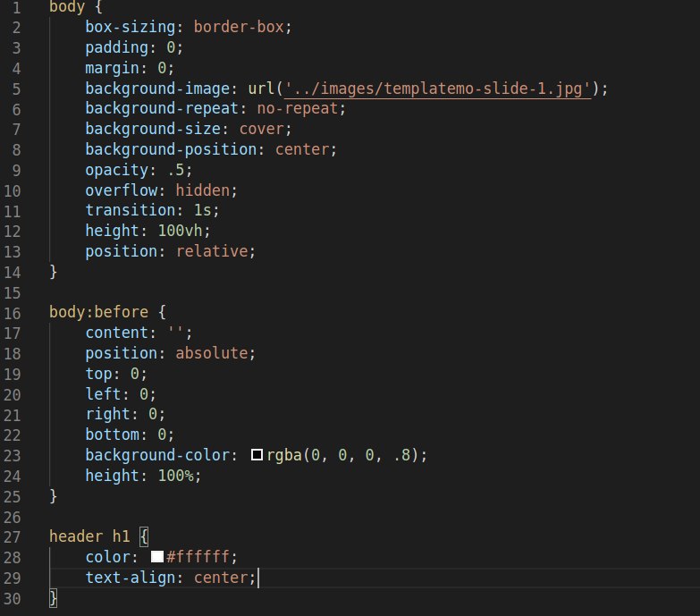This screenshot has width=700, height=616.
Task: Open the rgba black color swatch picker
Action: click(x=257, y=455)
